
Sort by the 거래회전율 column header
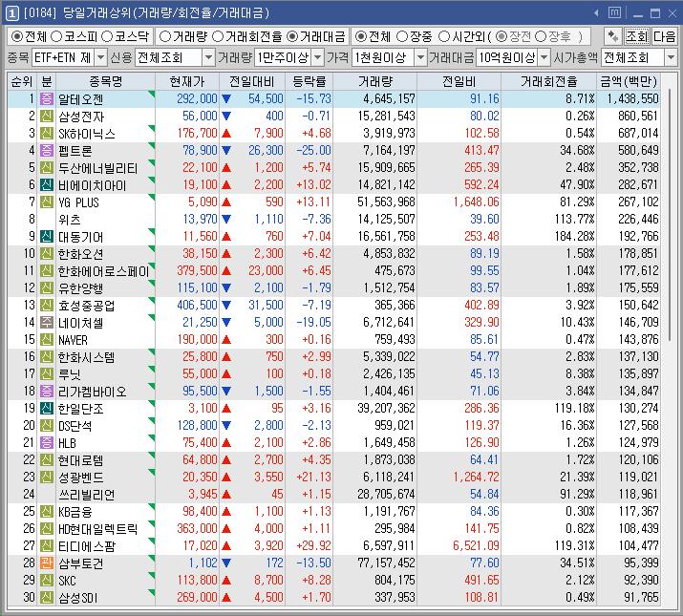(x=549, y=81)
